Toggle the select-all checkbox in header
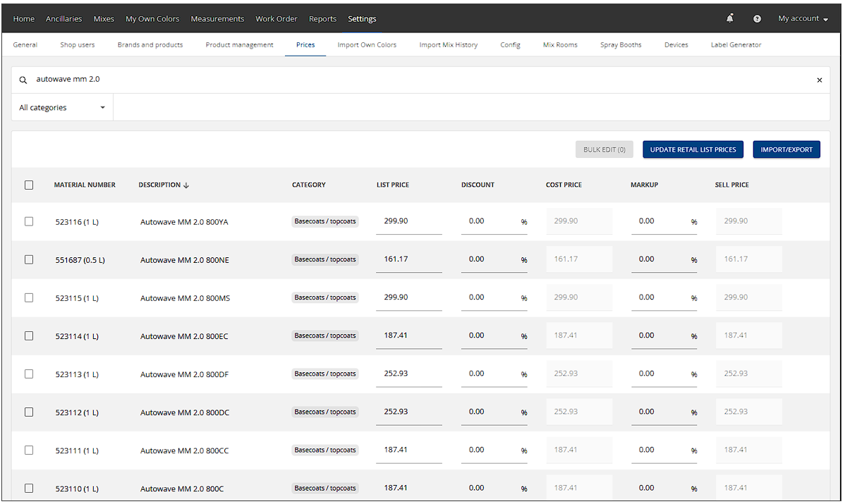 pyautogui.click(x=29, y=185)
